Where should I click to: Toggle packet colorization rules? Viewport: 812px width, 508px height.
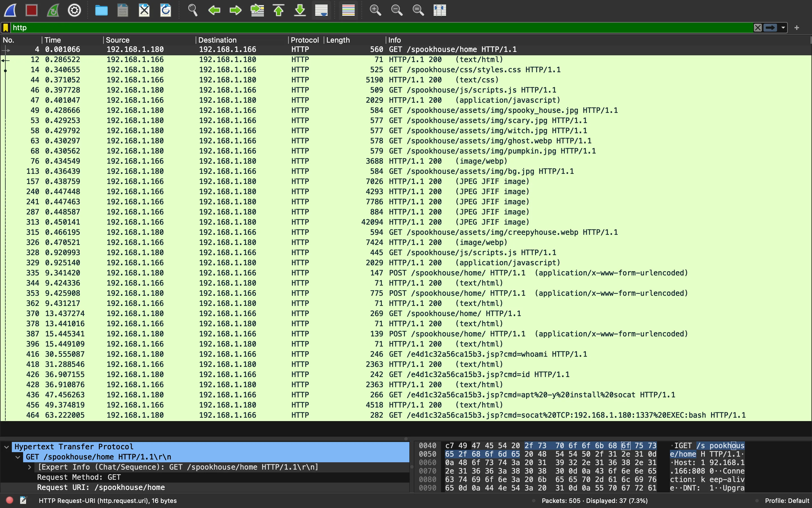[x=348, y=10]
